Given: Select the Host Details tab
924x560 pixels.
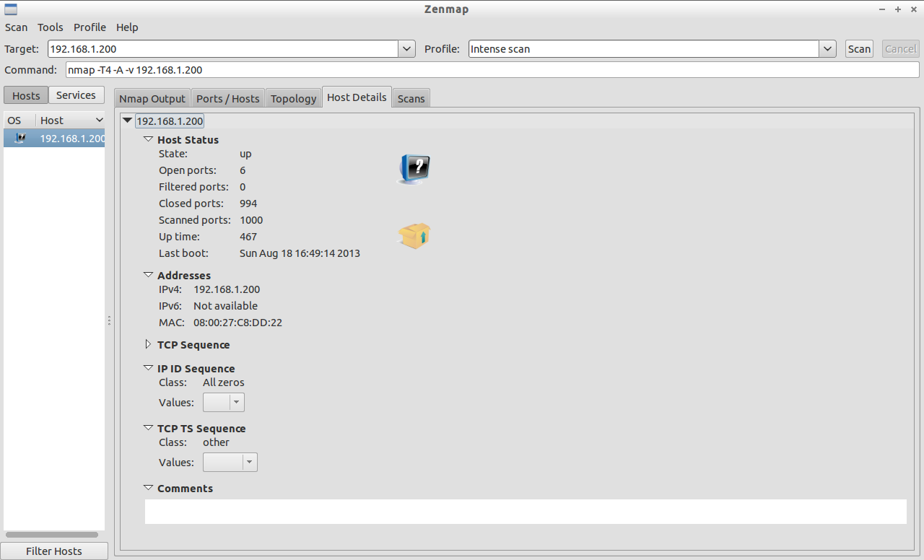Looking at the screenshot, I should pyautogui.click(x=357, y=97).
